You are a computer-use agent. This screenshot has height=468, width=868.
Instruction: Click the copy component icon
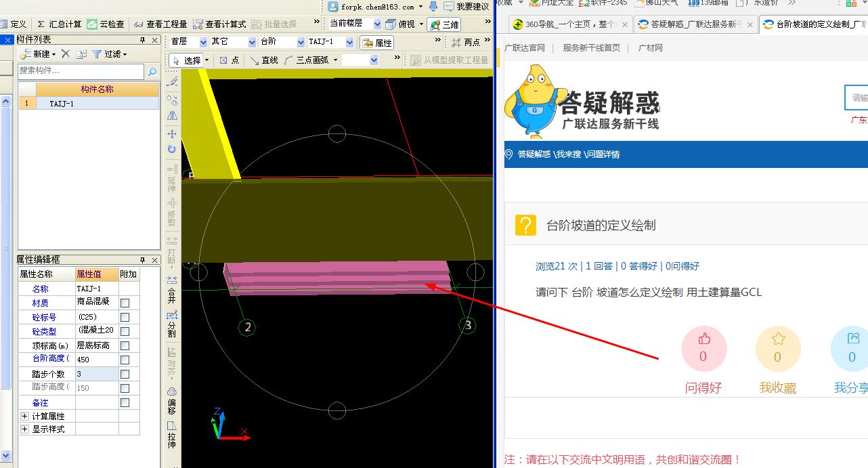tap(81, 54)
